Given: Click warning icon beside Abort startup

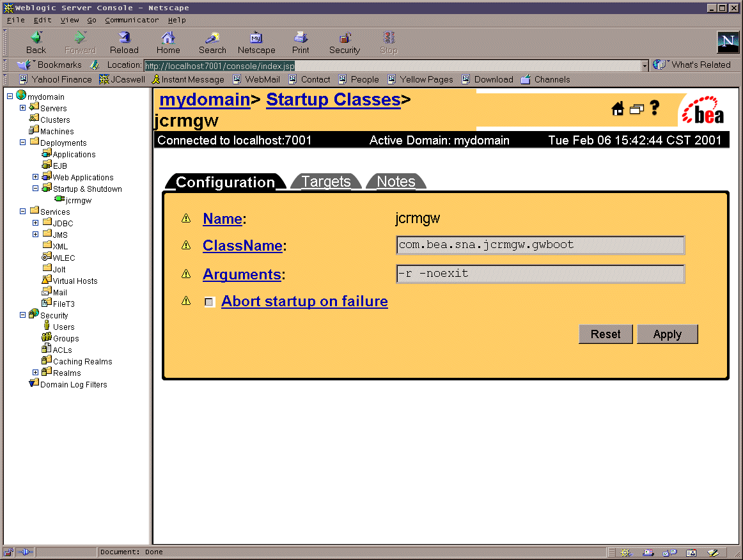Looking at the screenshot, I should [x=185, y=301].
